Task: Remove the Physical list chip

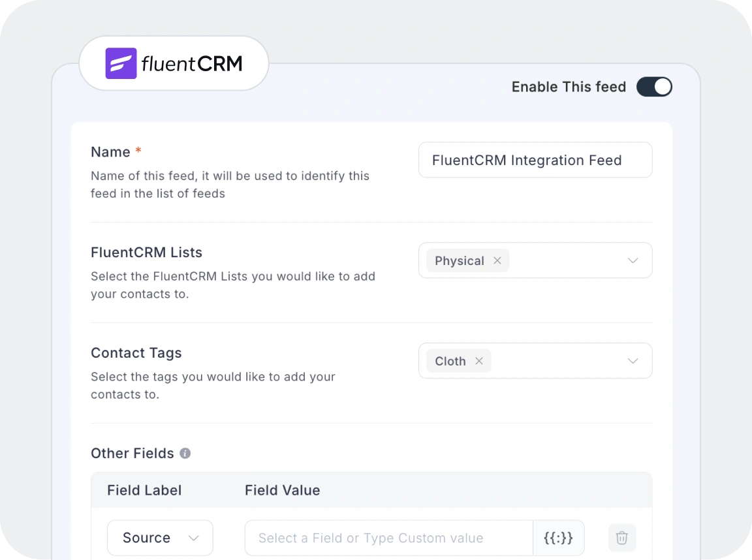Action: (497, 260)
